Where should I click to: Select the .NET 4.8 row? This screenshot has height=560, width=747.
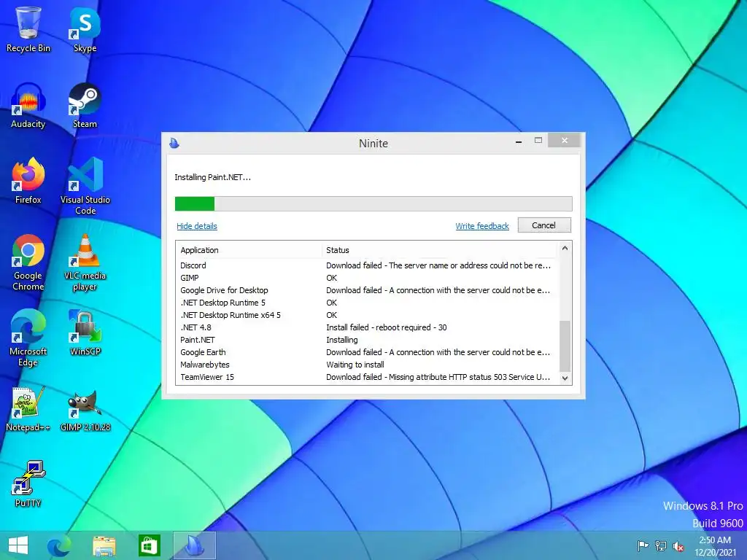tap(367, 327)
